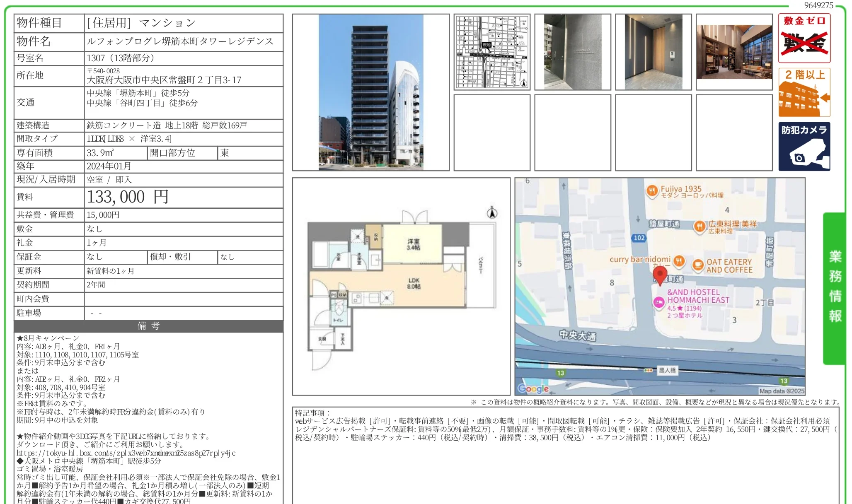
Task: Select the &AND HOSTEL HOMMACHI EAST marker
Action: tap(659, 302)
